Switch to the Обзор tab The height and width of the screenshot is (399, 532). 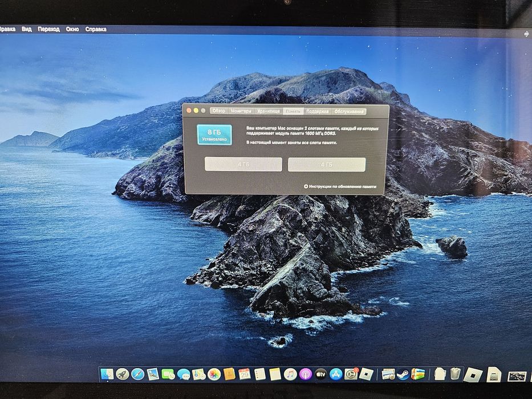coord(219,111)
